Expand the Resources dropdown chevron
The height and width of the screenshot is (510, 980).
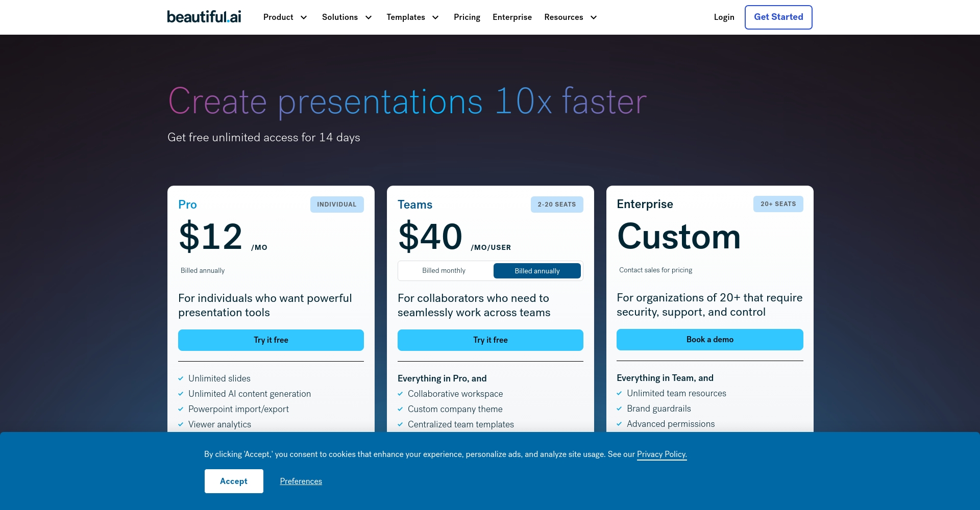click(594, 17)
